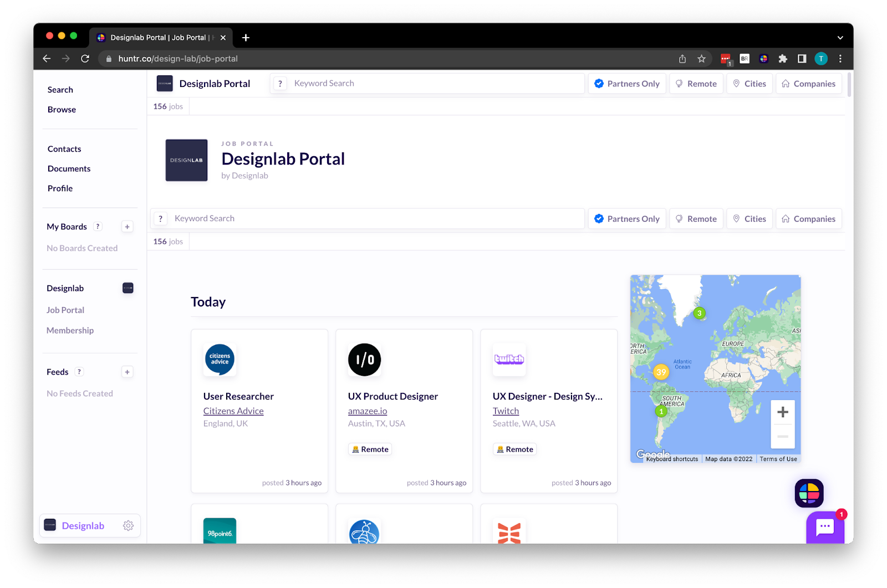Click Citizens Advice company logo
Viewport: 887px width, 588px height.
click(x=220, y=359)
